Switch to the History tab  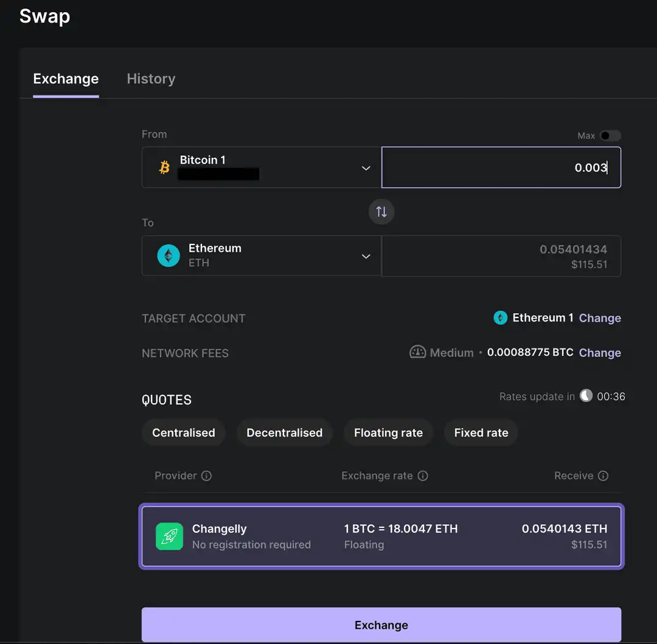pos(151,78)
